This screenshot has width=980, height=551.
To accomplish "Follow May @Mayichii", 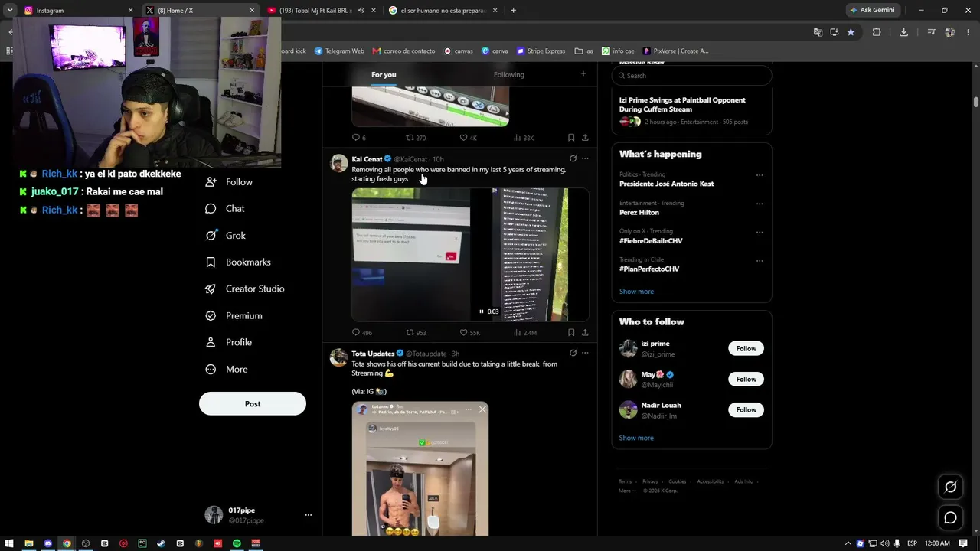I will (x=746, y=379).
